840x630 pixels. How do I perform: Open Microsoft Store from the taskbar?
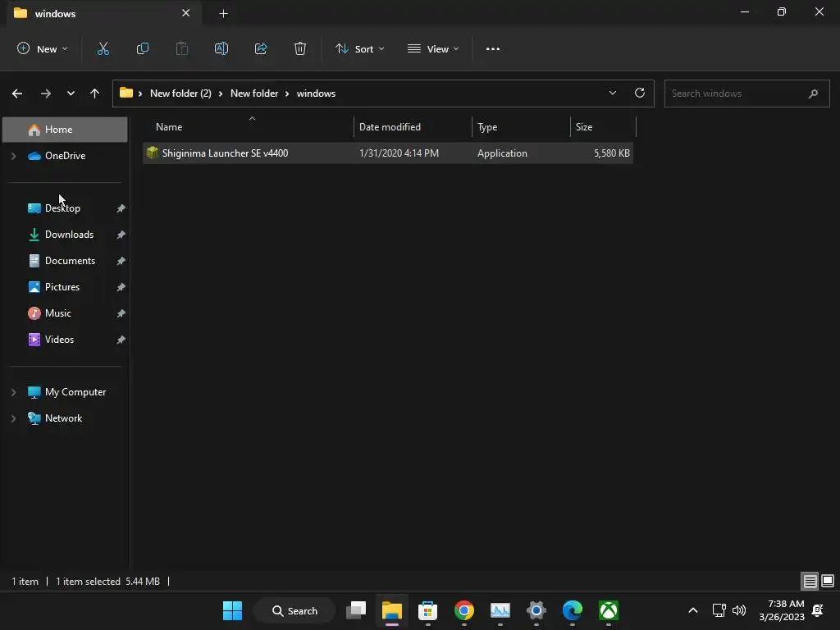coord(427,610)
